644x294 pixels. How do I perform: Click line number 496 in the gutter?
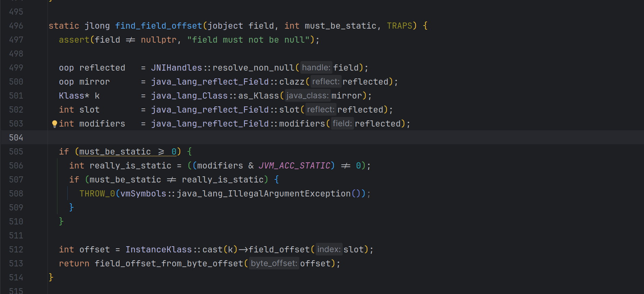click(16, 26)
